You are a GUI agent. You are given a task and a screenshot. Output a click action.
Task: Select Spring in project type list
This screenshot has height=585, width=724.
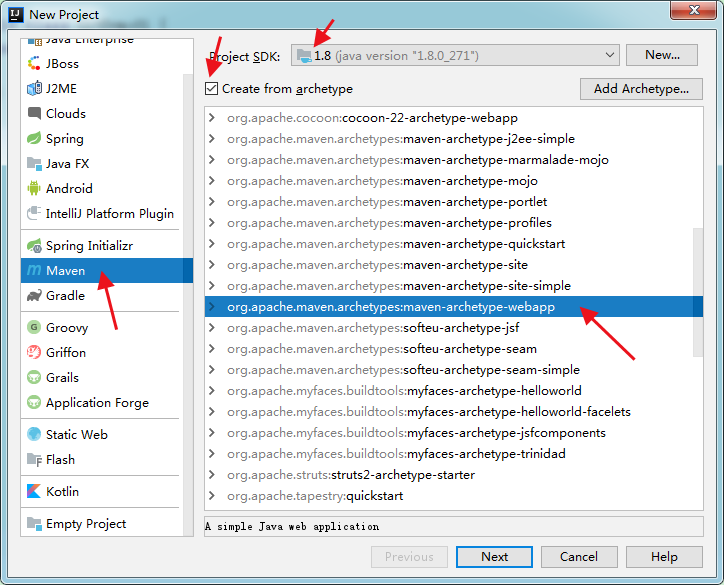click(x=102, y=139)
